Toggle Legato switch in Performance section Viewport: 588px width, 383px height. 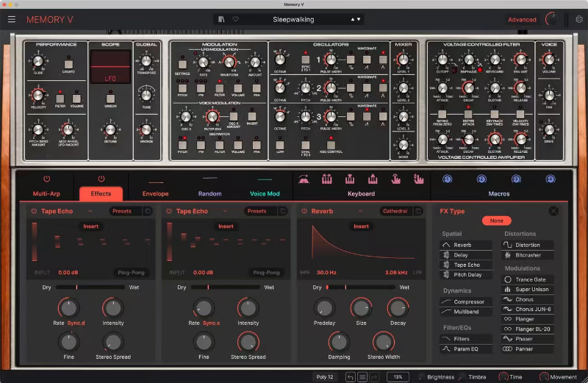point(68,64)
